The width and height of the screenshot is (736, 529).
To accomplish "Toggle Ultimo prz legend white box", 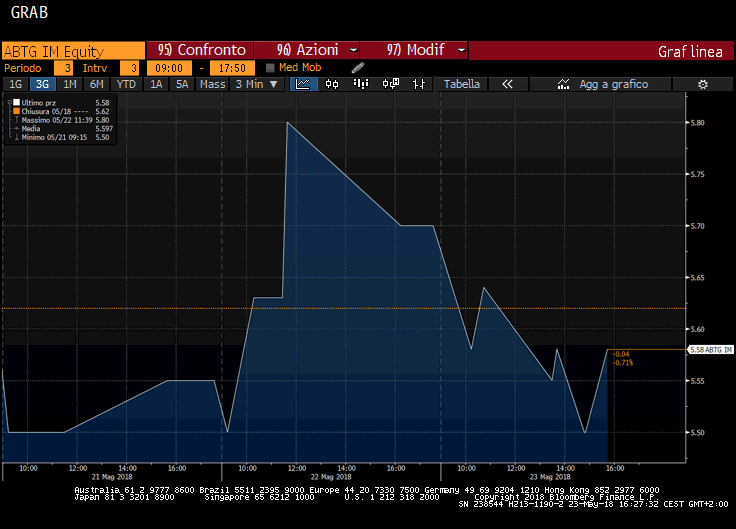I will [16, 102].
